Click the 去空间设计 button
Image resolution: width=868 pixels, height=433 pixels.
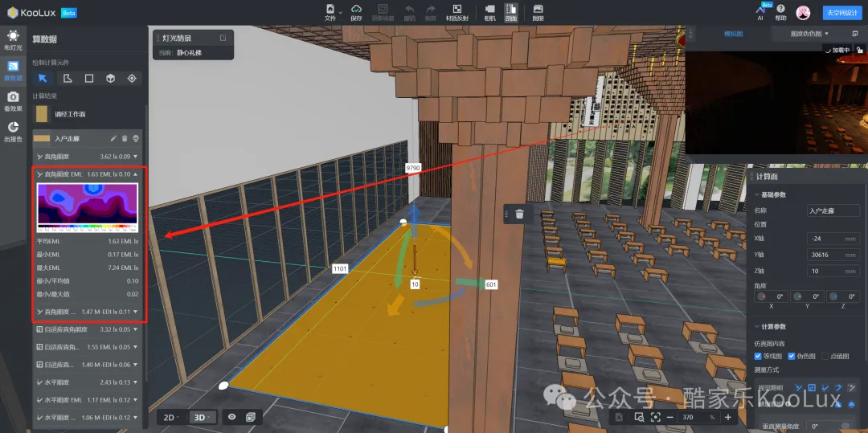[x=841, y=13]
